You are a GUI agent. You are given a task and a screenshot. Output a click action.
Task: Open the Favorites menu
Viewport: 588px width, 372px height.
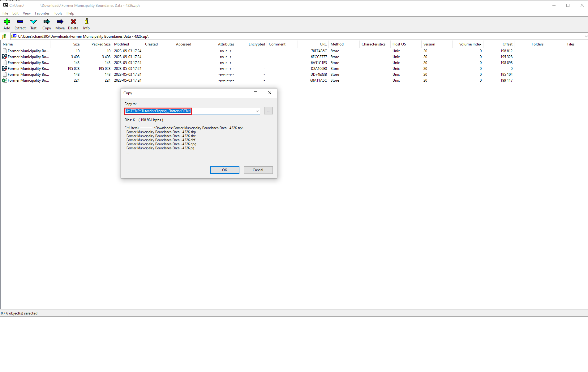[x=42, y=13]
